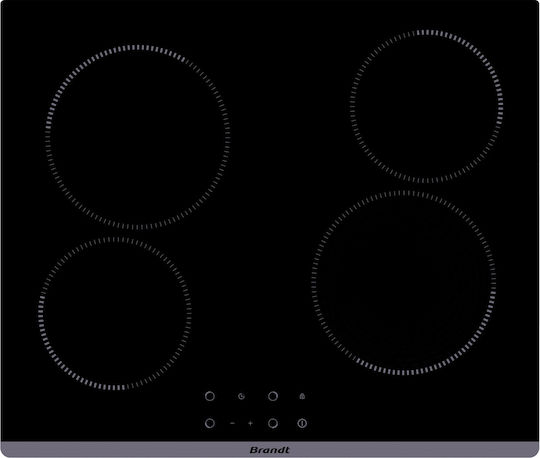Tap the timer clock icon

tap(241, 396)
